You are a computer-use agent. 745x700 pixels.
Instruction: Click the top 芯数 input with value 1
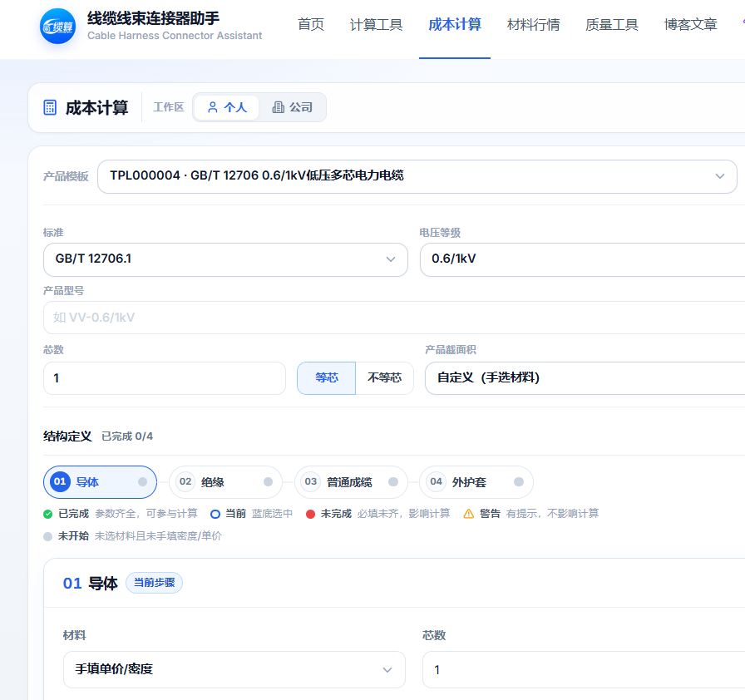coord(165,378)
